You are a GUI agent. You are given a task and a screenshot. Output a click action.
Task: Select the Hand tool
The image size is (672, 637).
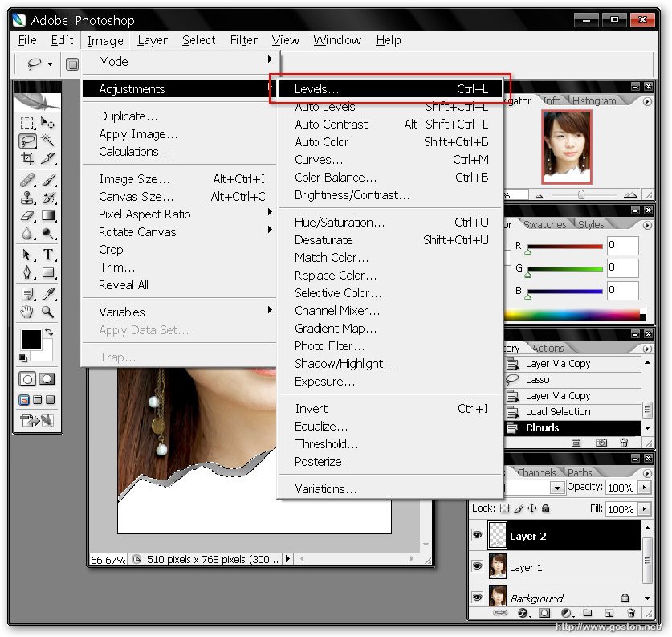point(27,312)
